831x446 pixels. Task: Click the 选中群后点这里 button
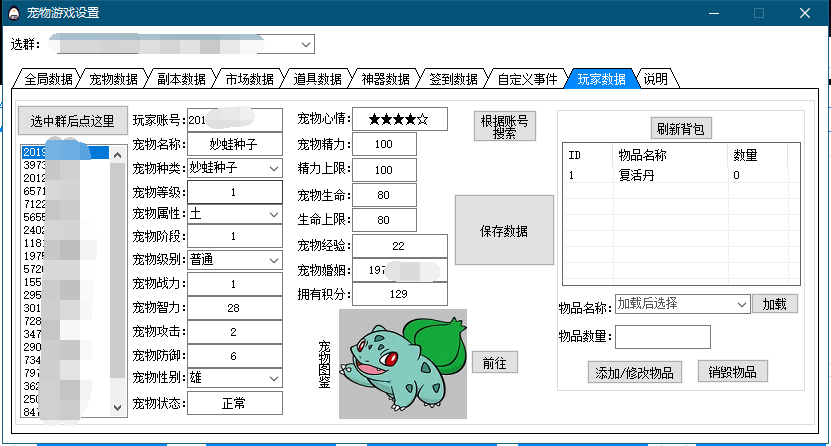click(x=73, y=121)
